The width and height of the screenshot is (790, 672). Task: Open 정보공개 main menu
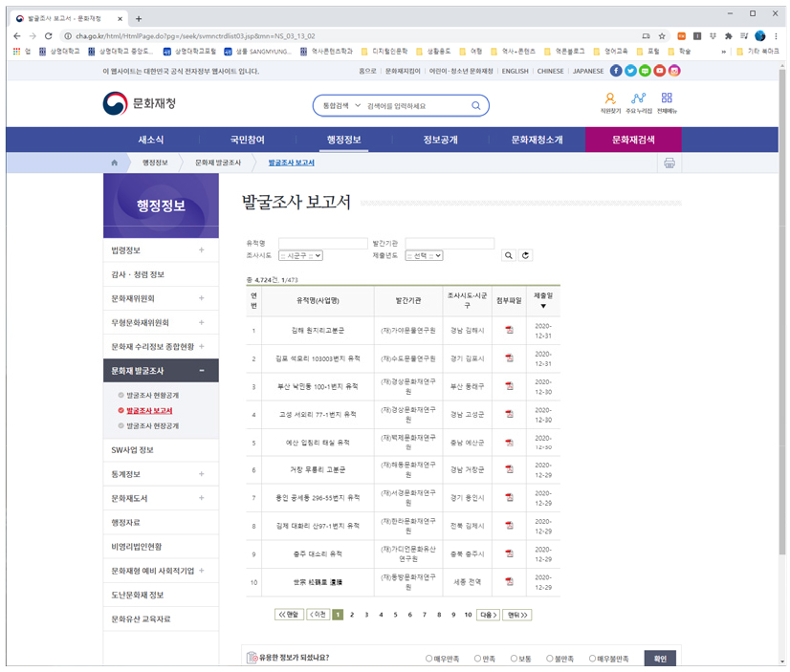440,140
